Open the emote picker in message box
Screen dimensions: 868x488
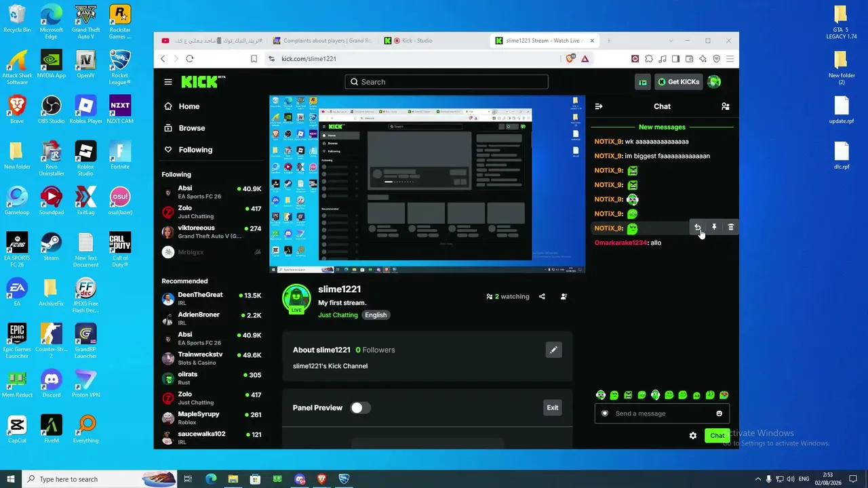point(719,413)
